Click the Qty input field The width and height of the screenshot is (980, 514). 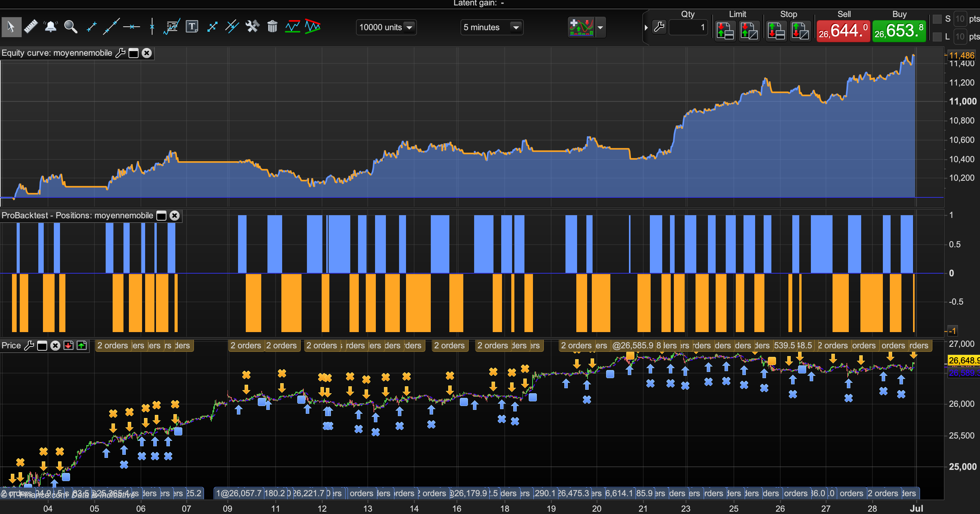point(688,27)
